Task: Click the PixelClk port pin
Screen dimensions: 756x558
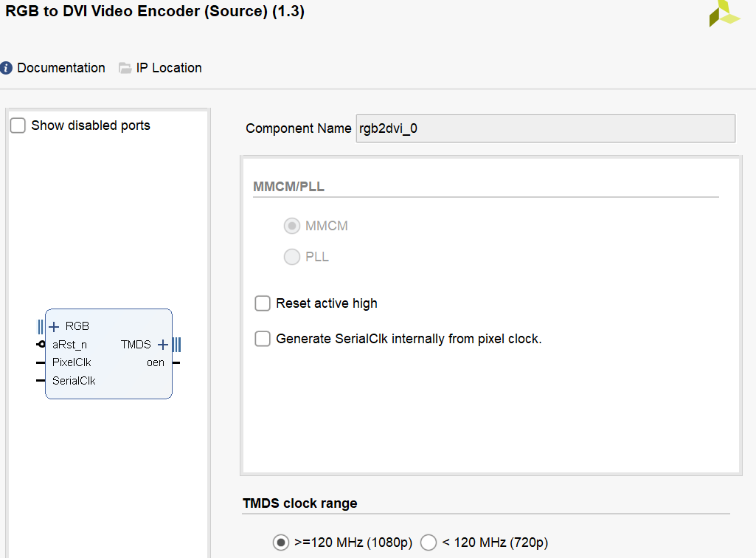Action: (41, 362)
